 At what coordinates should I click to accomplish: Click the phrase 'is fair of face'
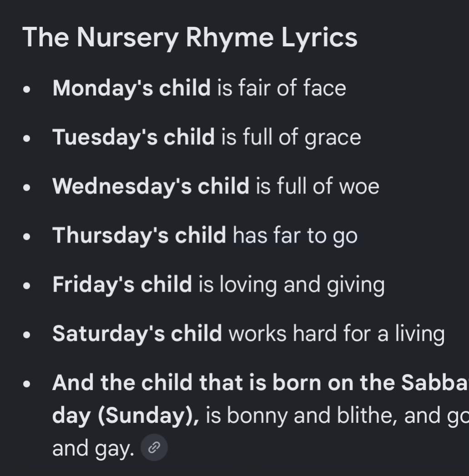pos(282,88)
